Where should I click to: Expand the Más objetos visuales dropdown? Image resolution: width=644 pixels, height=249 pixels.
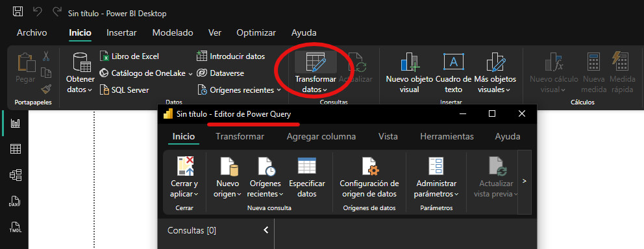click(x=508, y=90)
